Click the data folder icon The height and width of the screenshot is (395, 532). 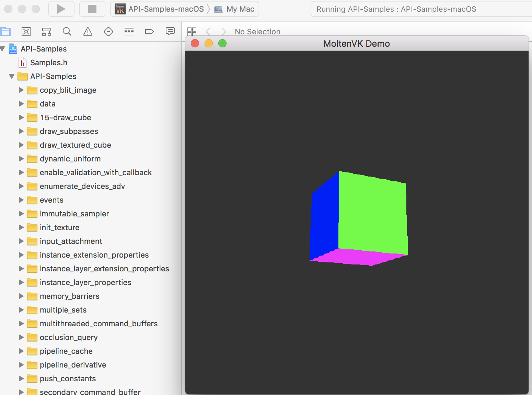pyautogui.click(x=32, y=104)
